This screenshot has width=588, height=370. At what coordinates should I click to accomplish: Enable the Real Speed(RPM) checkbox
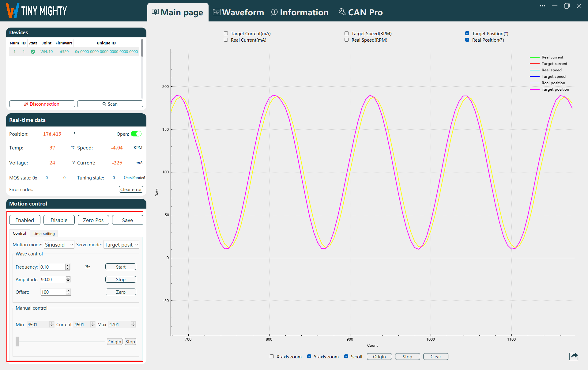pyautogui.click(x=347, y=40)
